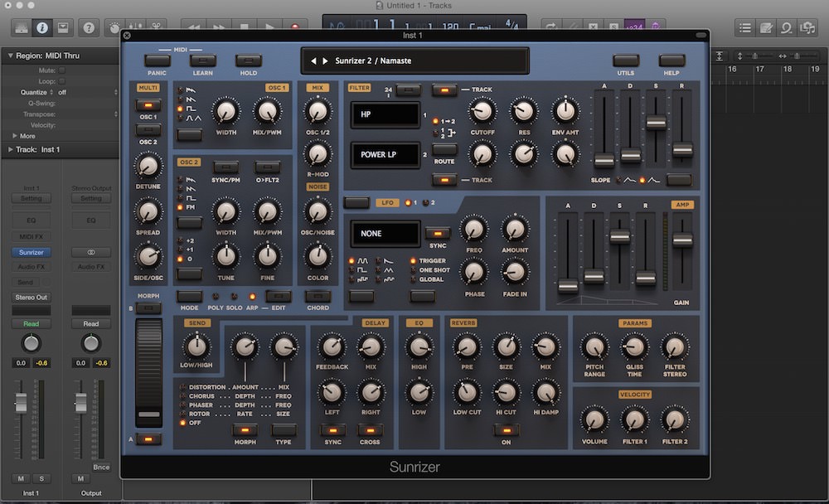
Task: Open the media Browsers icon
Action: pos(807,27)
